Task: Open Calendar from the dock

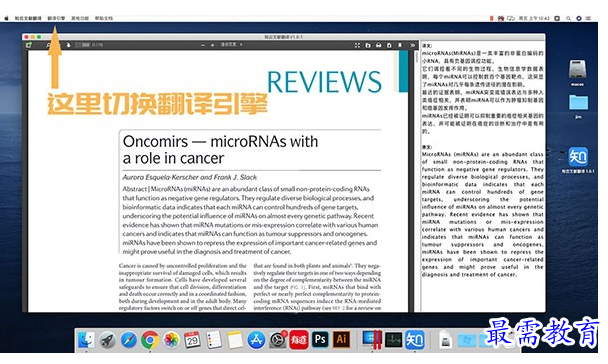Action: point(192,340)
